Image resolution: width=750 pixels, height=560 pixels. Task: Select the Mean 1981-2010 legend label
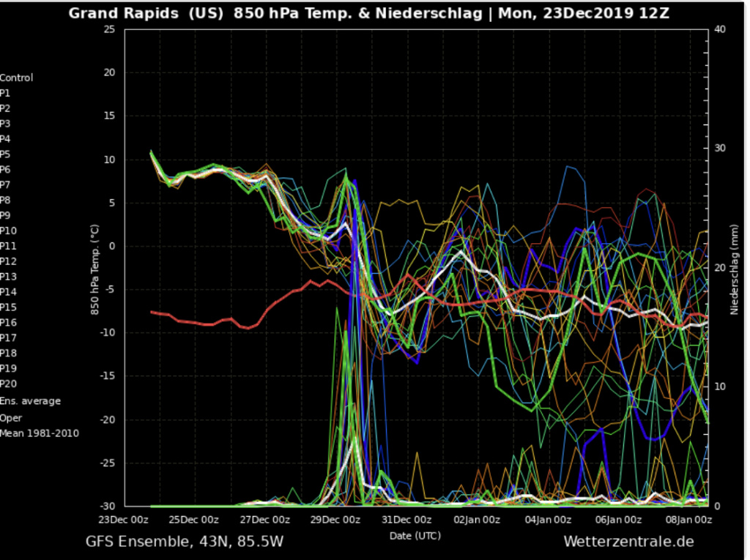click(x=40, y=433)
